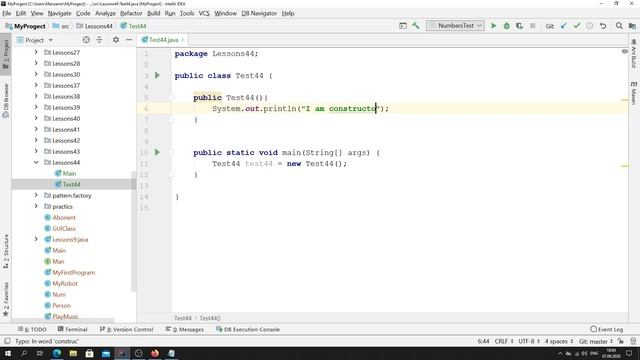640x360 pixels.
Task: Open Microsoft Edge from the taskbar
Action: [57, 353]
